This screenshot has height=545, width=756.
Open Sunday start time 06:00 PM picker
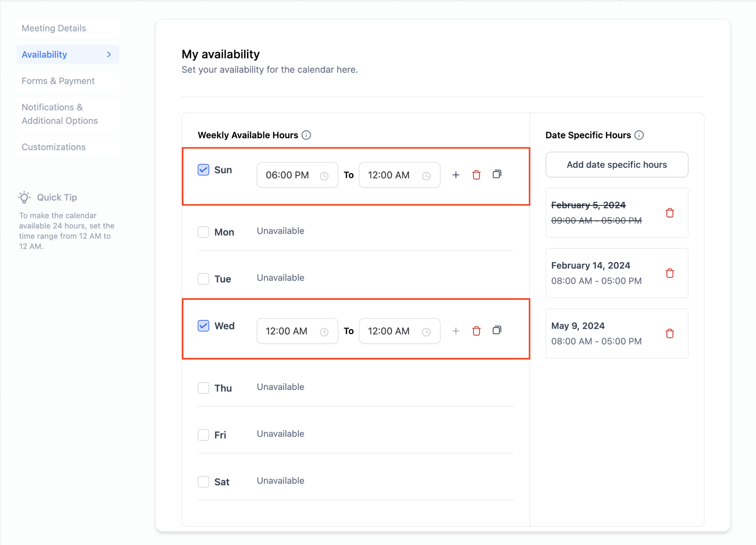(297, 175)
